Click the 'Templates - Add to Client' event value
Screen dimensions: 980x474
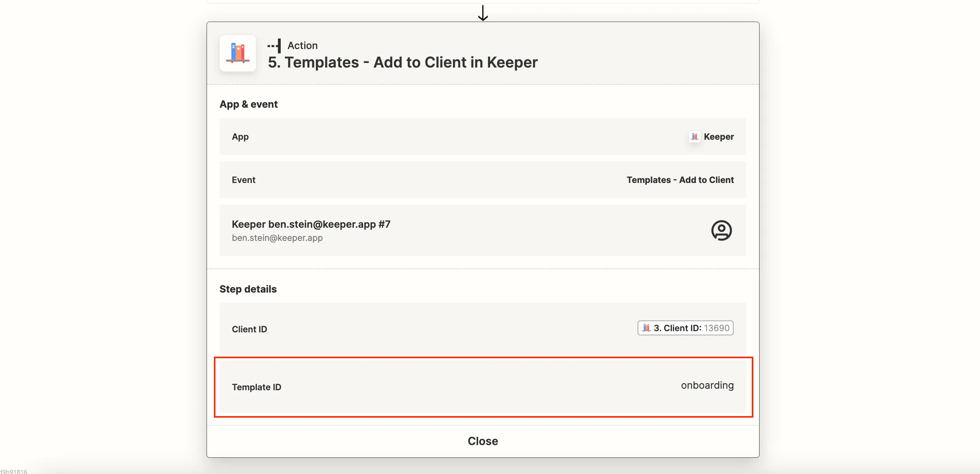[680, 180]
